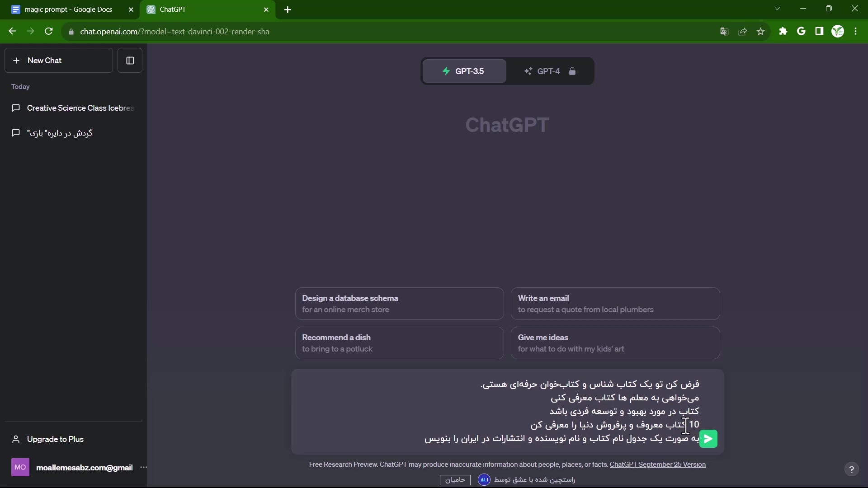This screenshot has height=488, width=868.
Task: Open Chrome three-dot menu
Action: coord(856,31)
